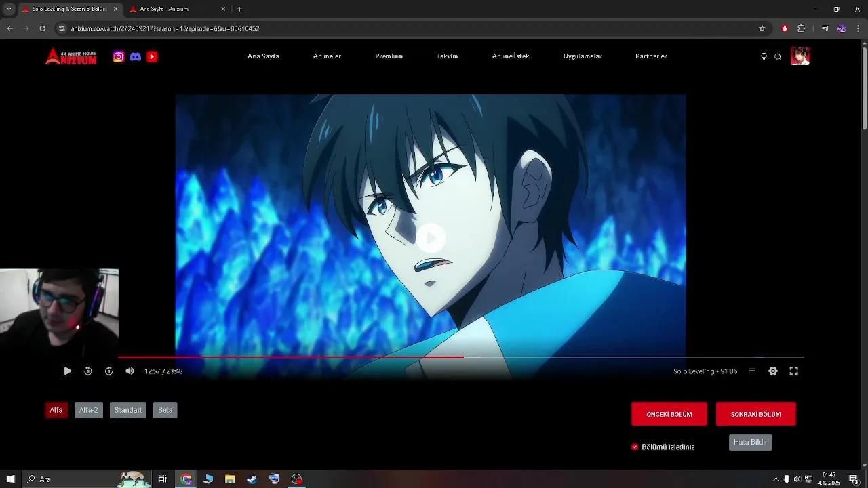Open Steam from the taskbar
This screenshot has height=488, width=868.
252,479
